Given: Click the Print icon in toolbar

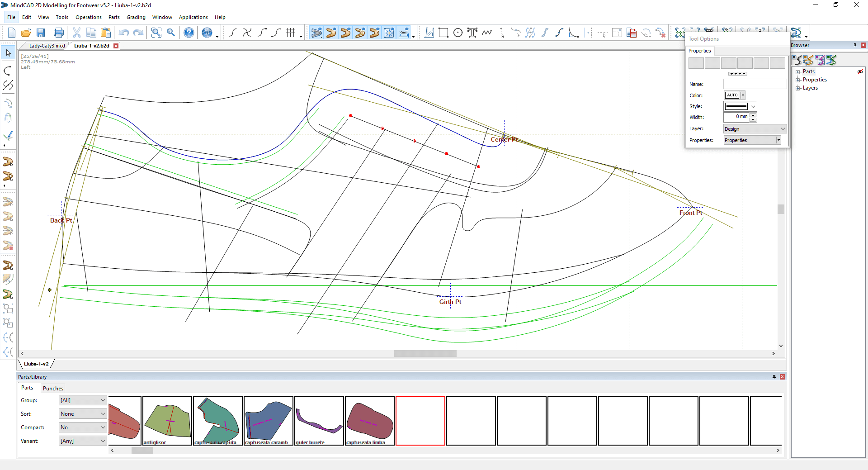Looking at the screenshot, I should click(x=59, y=33).
